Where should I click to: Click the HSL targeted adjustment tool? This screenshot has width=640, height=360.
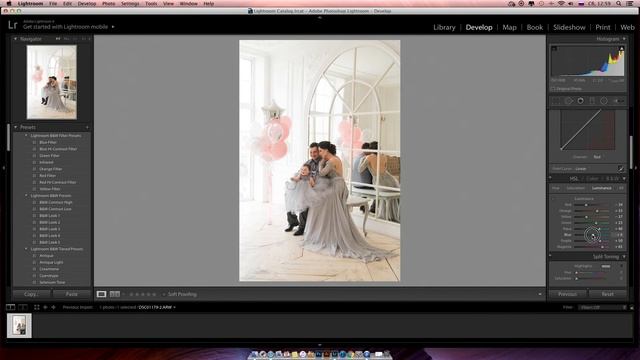pyautogui.click(x=554, y=199)
